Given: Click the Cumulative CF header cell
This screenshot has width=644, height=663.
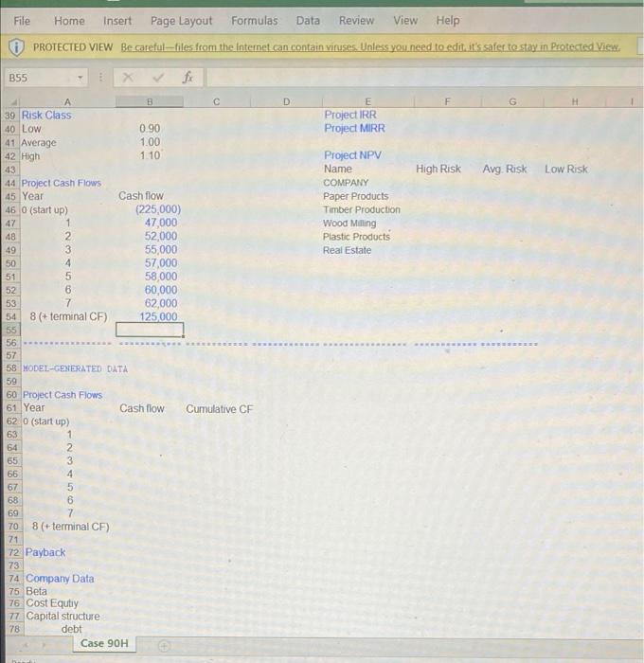Looking at the screenshot, I should pyautogui.click(x=219, y=409).
